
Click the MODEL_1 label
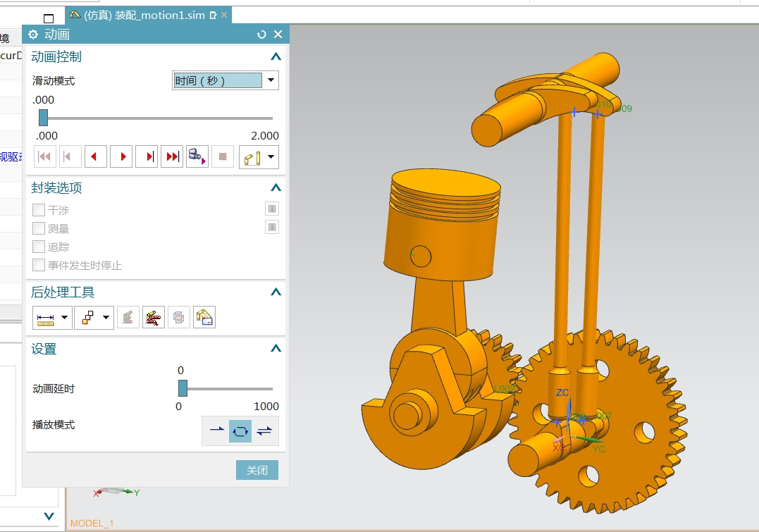[x=92, y=524]
